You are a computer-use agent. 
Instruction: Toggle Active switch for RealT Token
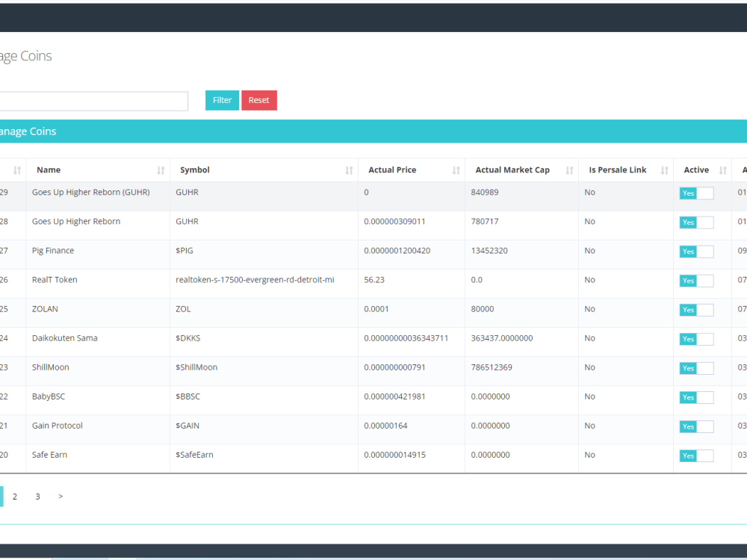point(696,281)
